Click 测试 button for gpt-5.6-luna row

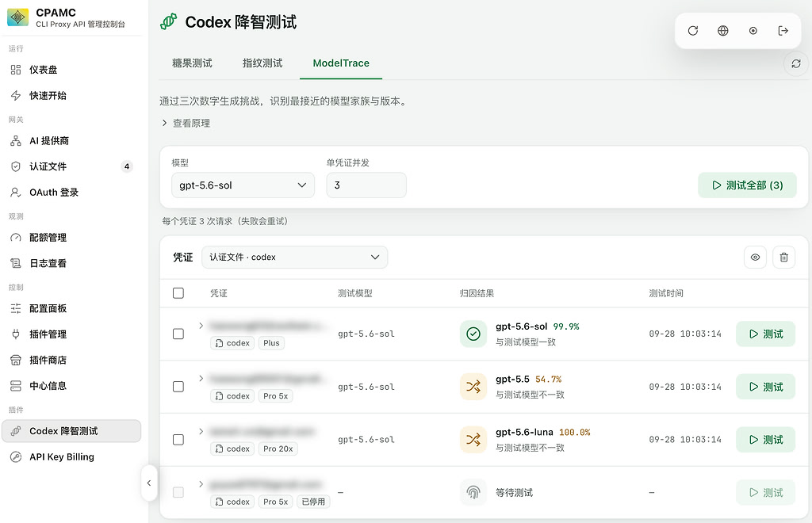coord(765,440)
